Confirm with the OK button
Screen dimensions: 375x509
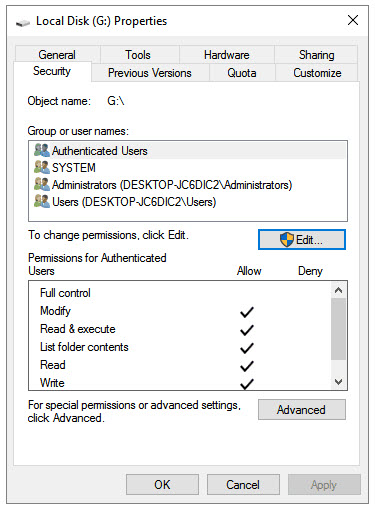click(x=162, y=484)
